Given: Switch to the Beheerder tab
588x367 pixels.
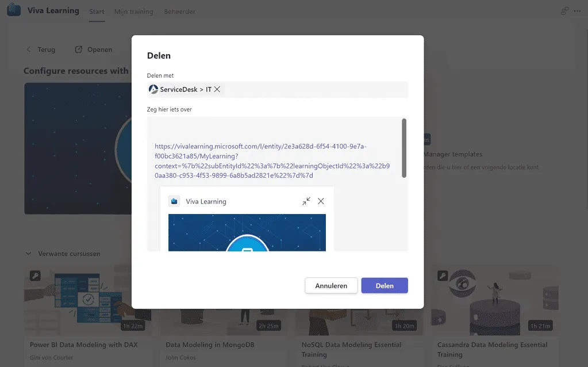Looking at the screenshot, I should click(x=179, y=12).
